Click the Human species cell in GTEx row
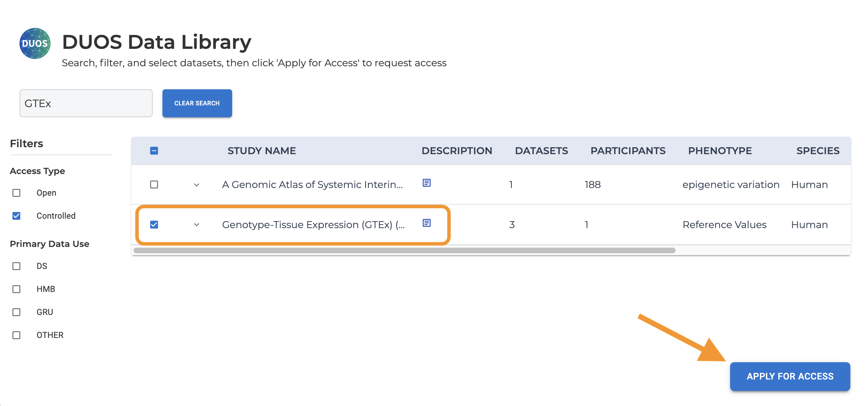 [809, 225]
